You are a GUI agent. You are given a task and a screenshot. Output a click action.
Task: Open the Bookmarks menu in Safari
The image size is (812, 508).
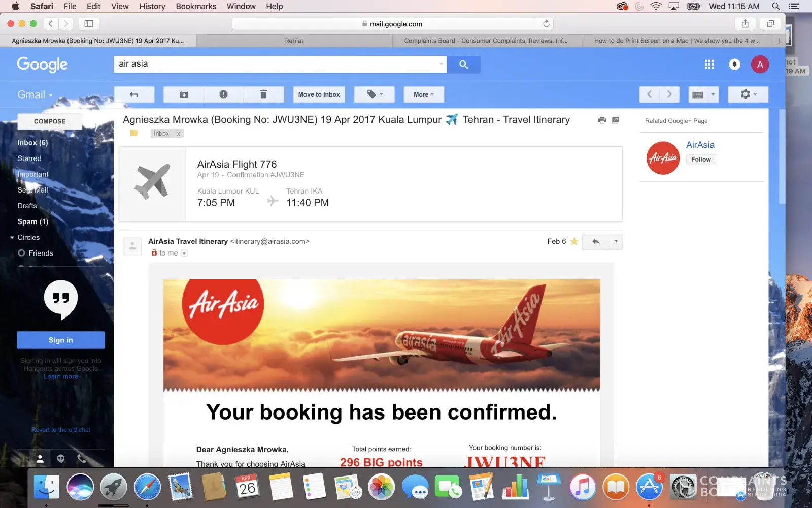click(x=196, y=6)
